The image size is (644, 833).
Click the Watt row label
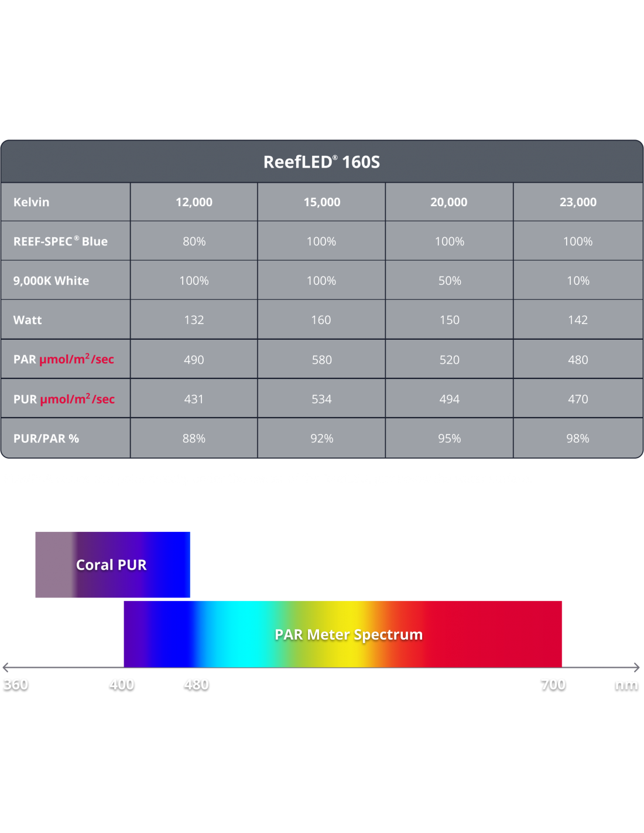coord(28,320)
